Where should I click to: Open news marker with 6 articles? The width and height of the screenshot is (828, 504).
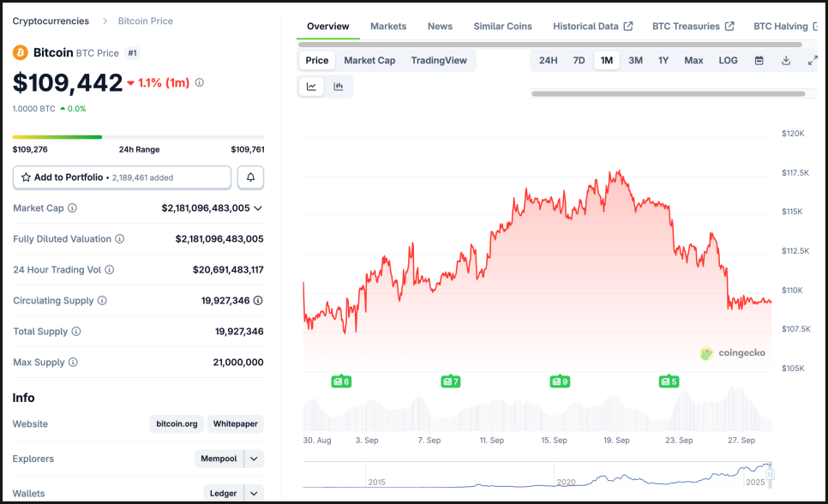pos(341,381)
